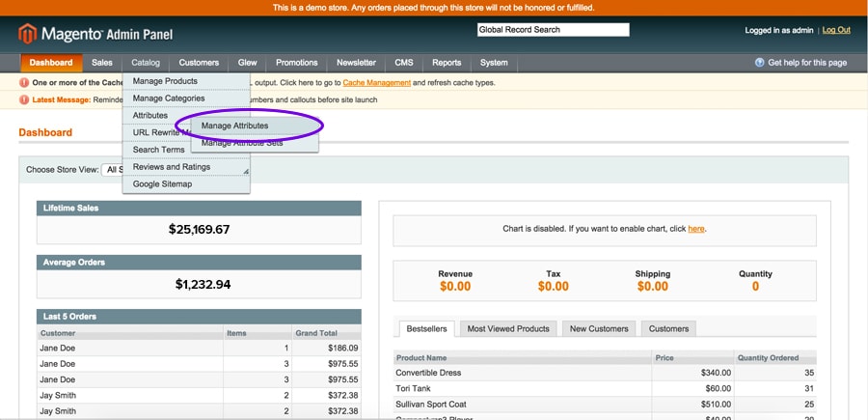Viewport: 868px width, 420px height.
Task: Open the Catalog menu
Action: click(146, 63)
